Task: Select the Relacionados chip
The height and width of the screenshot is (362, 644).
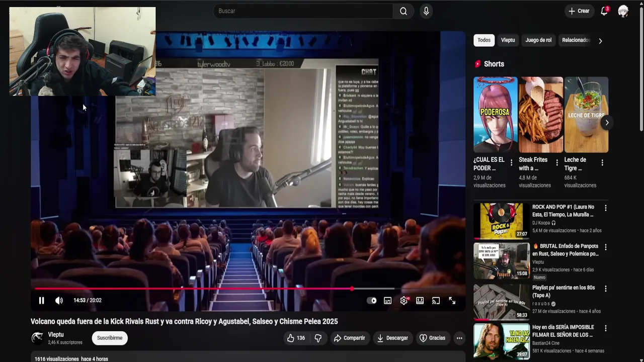Action: click(x=576, y=40)
